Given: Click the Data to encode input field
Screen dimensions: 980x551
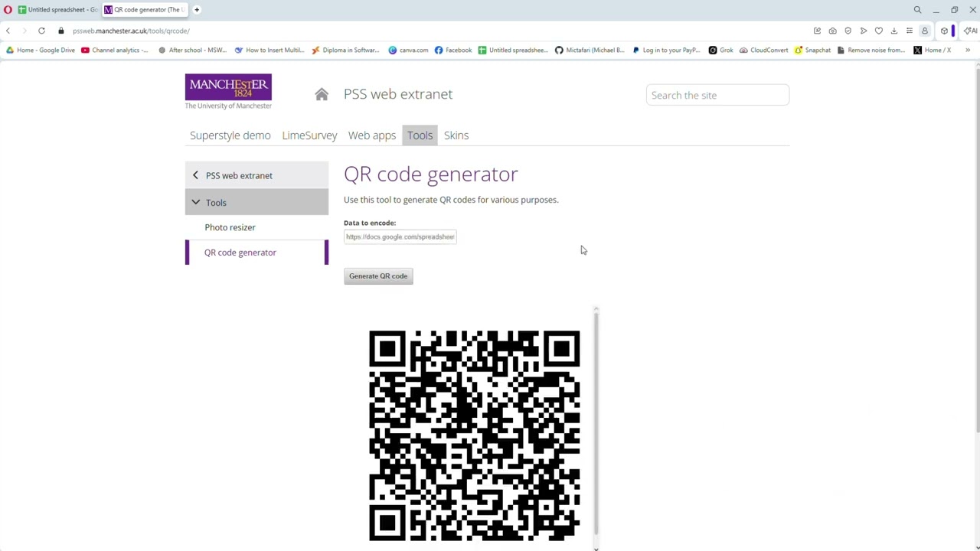Looking at the screenshot, I should click(x=400, y=236).
